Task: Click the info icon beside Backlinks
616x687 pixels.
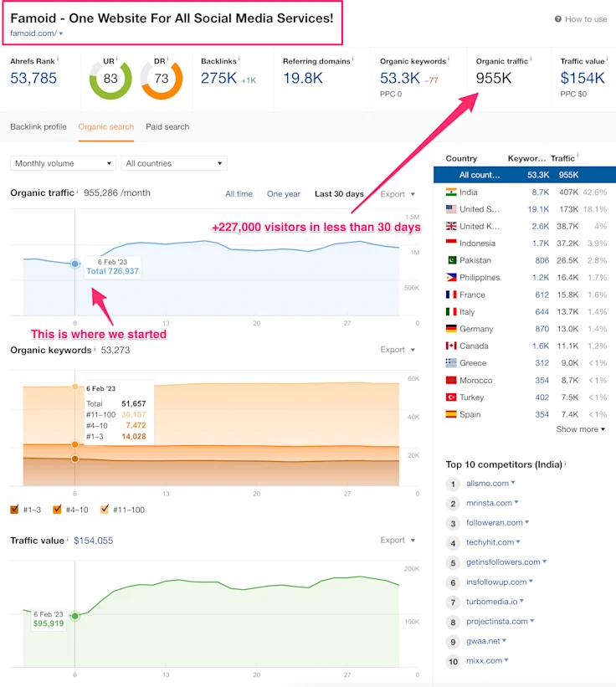Action: coord(239,60)
